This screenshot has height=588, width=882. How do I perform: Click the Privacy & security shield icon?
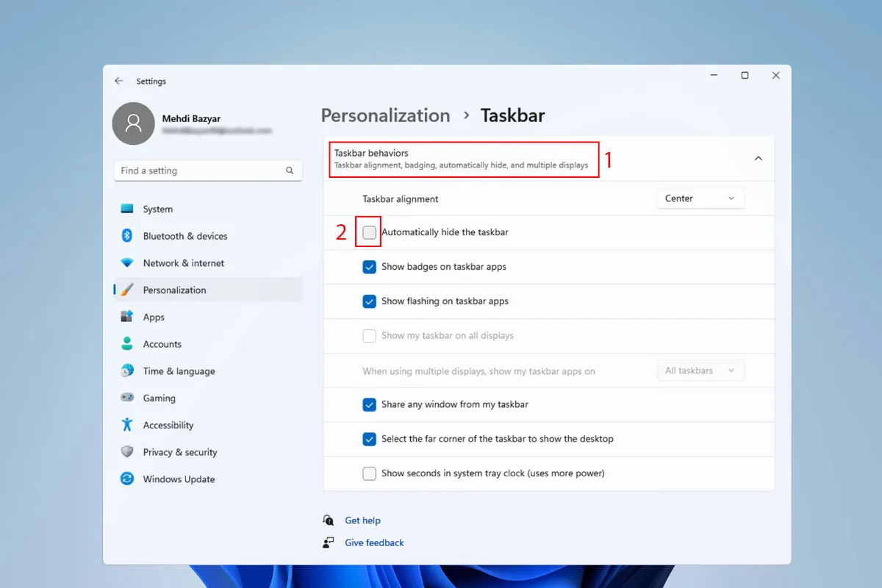coord(127,452)
